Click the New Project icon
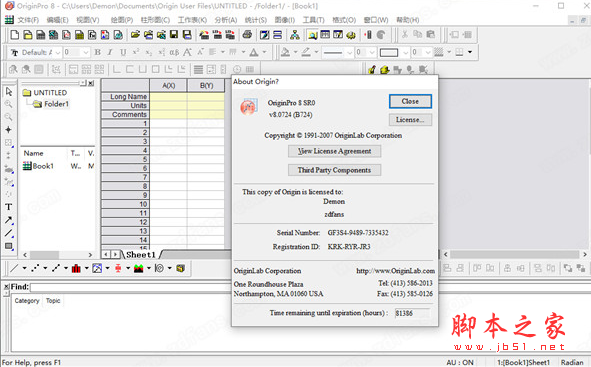 (x=15, y=35)
